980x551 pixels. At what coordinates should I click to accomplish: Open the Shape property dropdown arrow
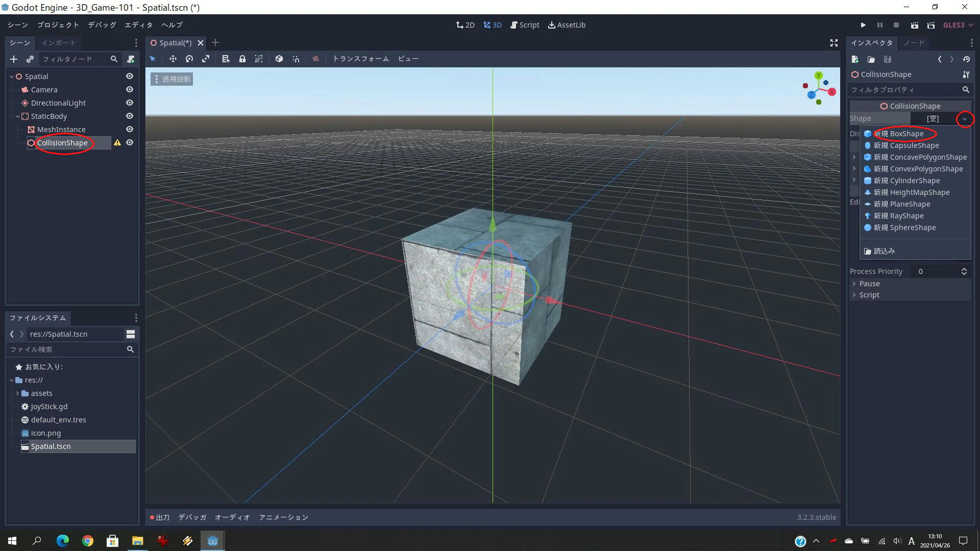coord(964,119)
